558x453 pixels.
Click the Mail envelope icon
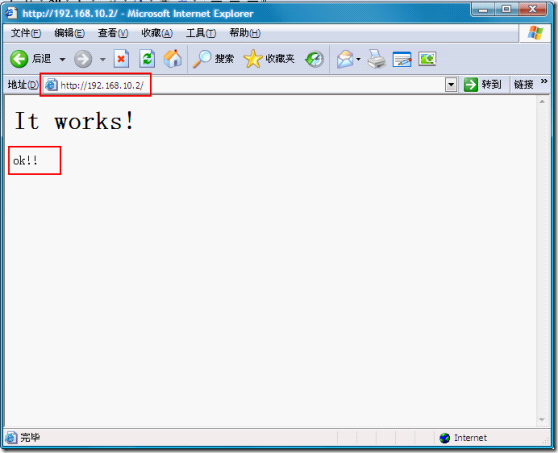345,59
